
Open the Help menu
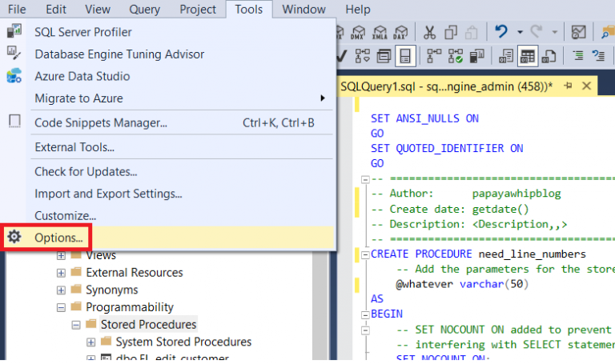(358, 9)
